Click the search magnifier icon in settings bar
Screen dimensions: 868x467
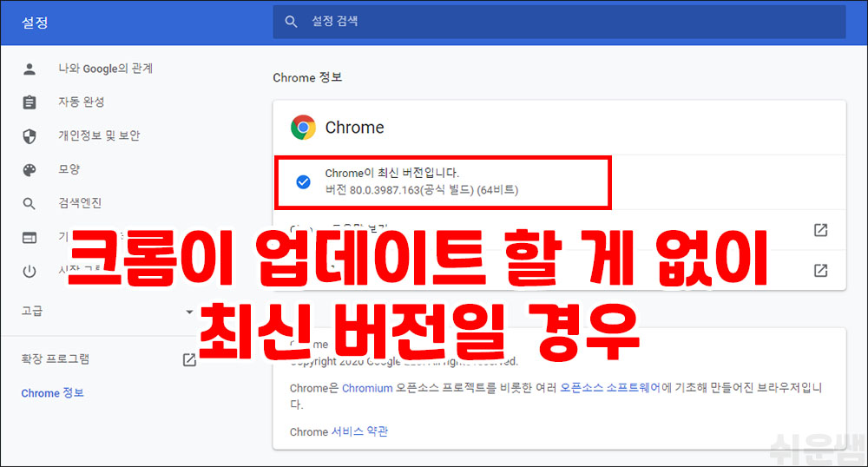tap(291, 22)
